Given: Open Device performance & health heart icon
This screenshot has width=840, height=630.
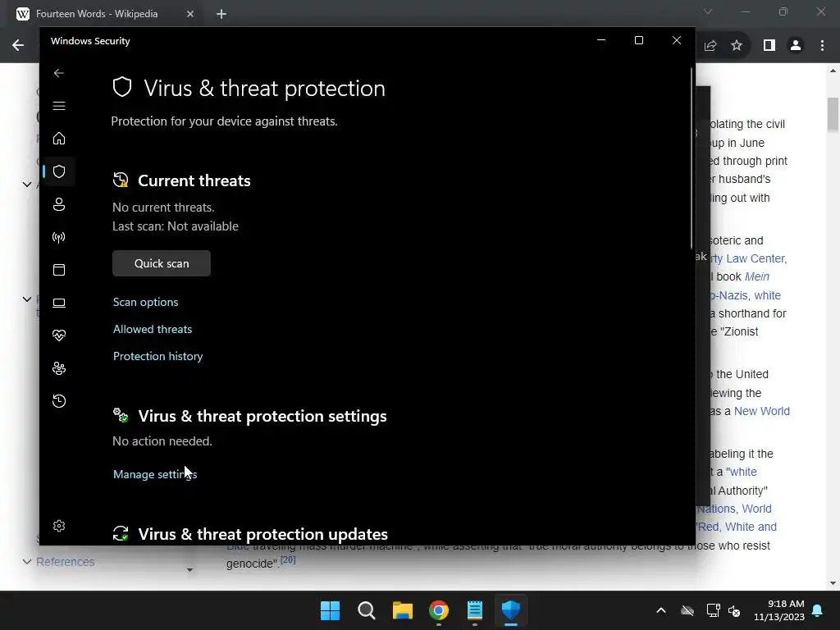Looking at the screenshot, I should (x=59, y=336).
